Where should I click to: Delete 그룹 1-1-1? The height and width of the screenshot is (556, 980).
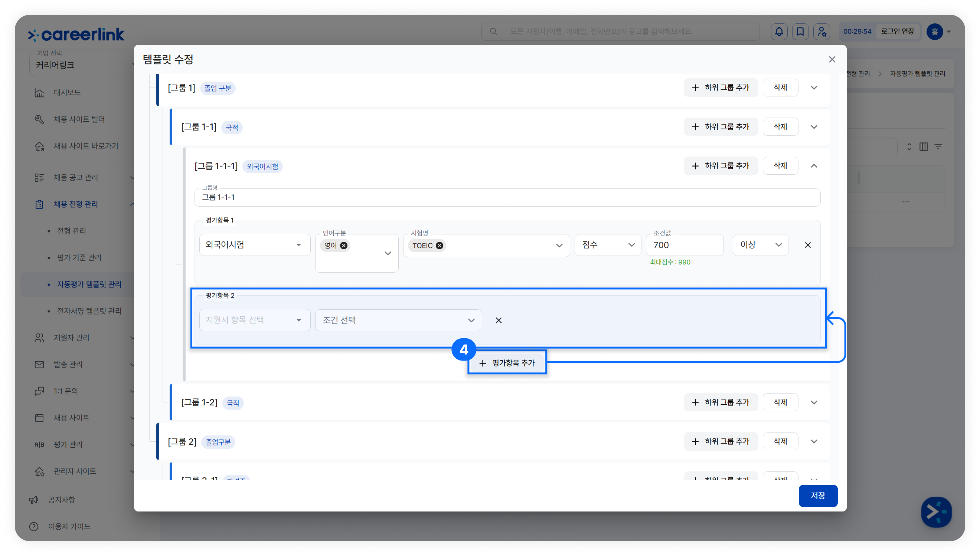click(780, 166)
